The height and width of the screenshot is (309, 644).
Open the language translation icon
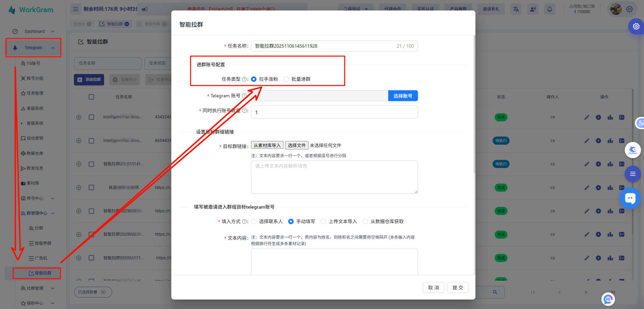click(x=516, y=9)
